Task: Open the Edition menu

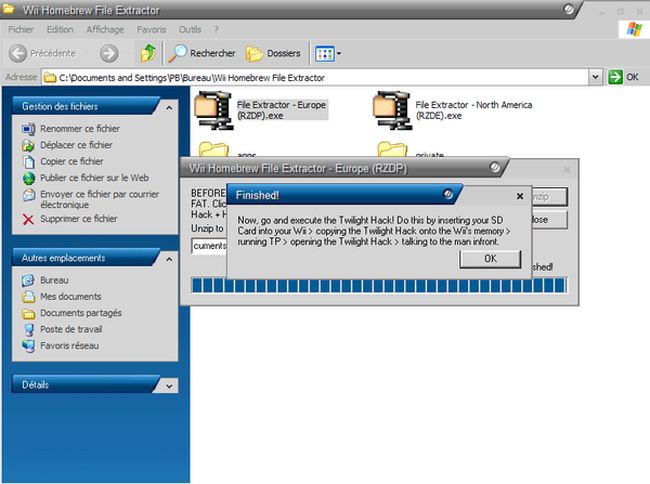Action: tap(60, 29)
